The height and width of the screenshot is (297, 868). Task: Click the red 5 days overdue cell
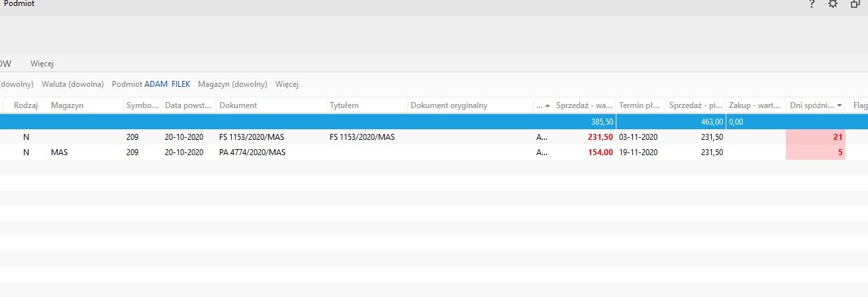[x=815, y=152]
